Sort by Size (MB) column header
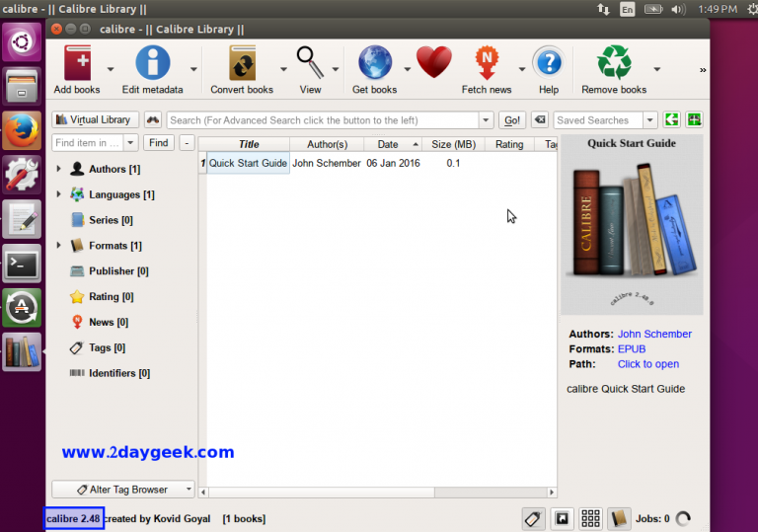The height and width of the screenshot is (532, 758). 453,144
